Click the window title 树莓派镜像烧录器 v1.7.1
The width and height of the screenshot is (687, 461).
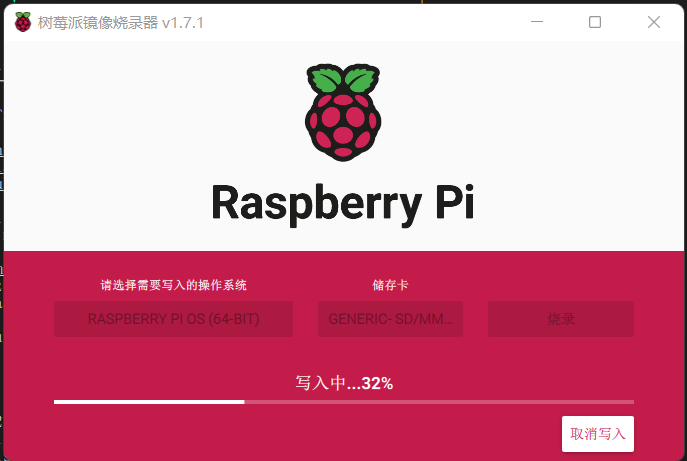coord(120,22)
